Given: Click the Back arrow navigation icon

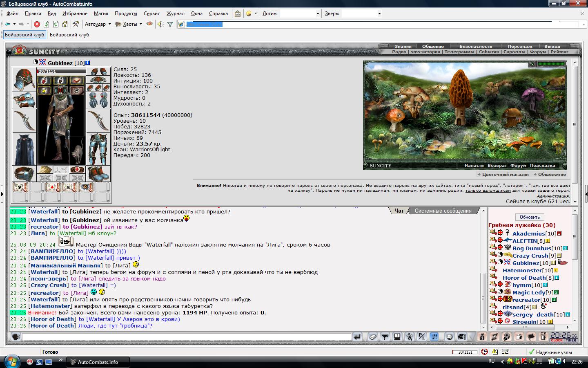Looking at the screenshot, I should 8,24.
